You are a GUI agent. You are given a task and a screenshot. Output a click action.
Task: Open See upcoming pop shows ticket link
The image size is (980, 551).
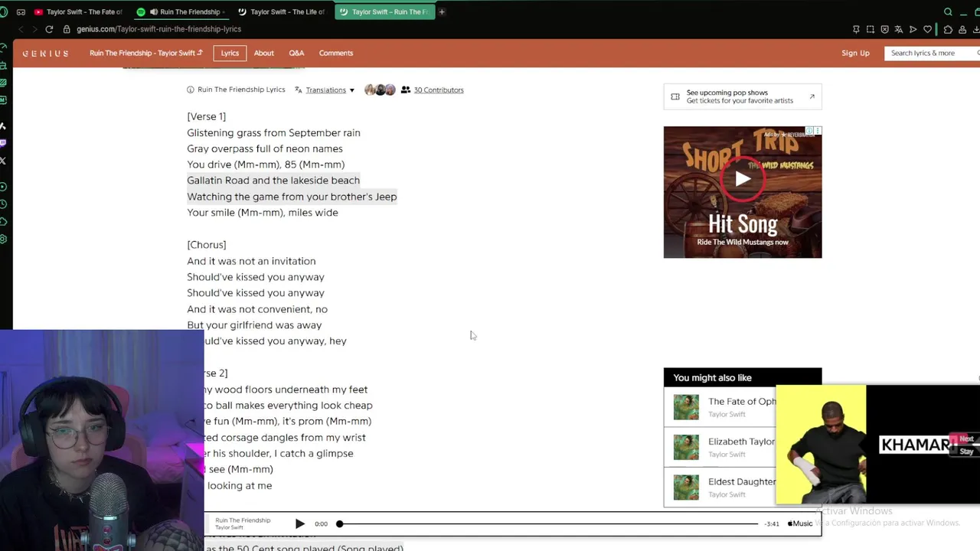742,96
